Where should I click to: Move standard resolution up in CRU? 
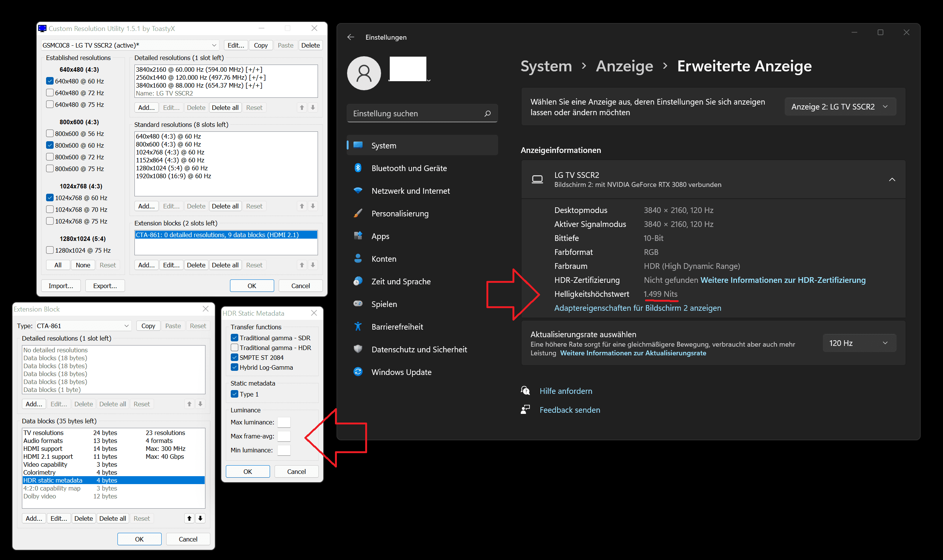click(302, 206)
